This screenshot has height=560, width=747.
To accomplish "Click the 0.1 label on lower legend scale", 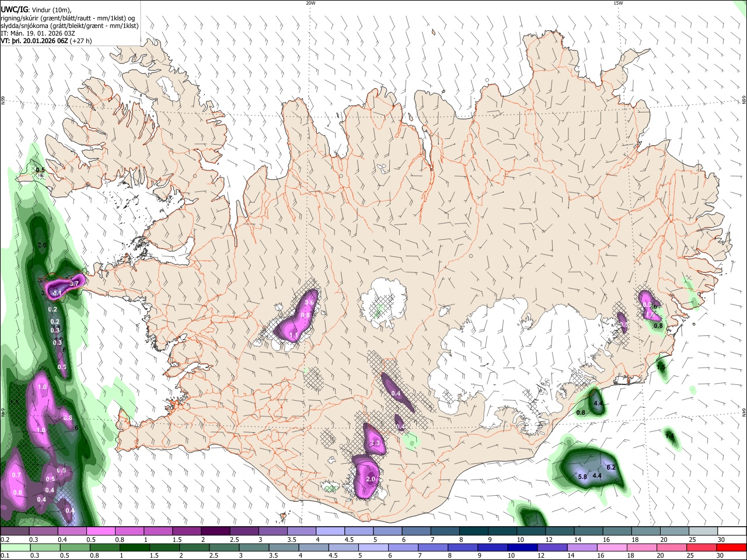I will click(5, 555).
